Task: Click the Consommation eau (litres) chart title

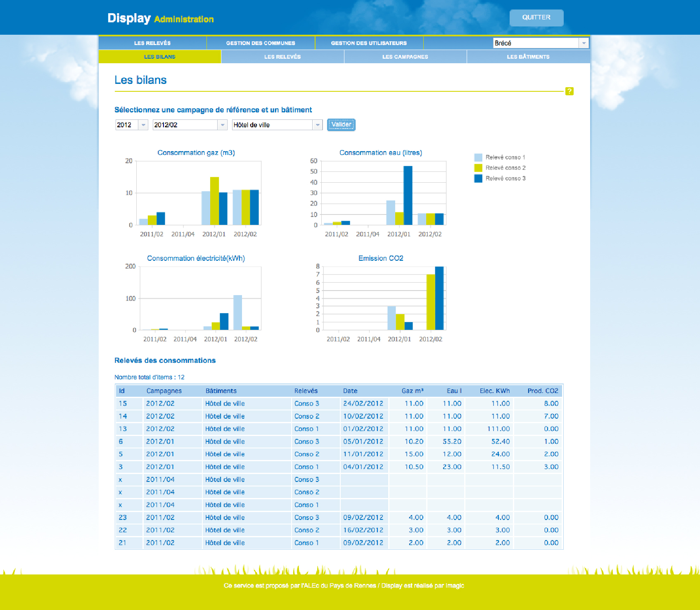Action: pos(381,152)
